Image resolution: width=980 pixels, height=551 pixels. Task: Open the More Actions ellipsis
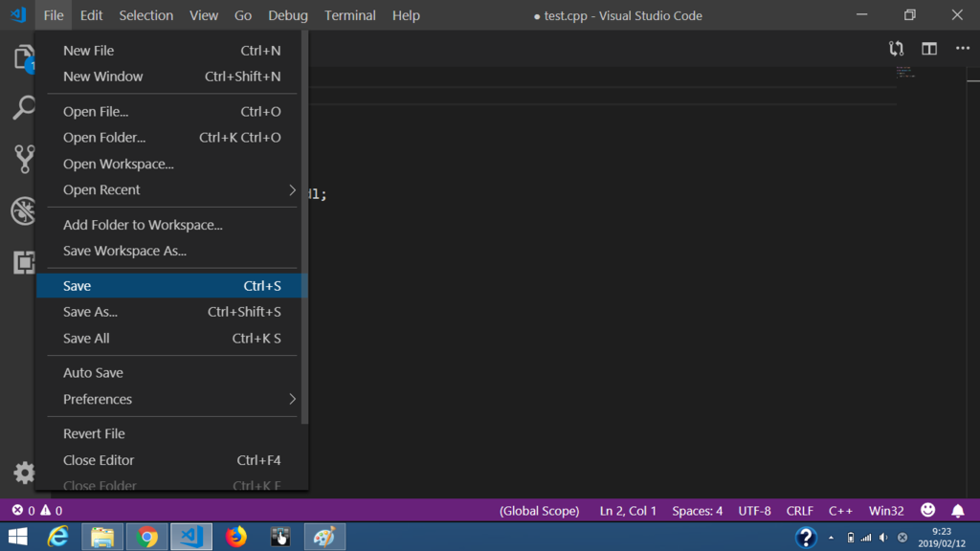(963, 48)
